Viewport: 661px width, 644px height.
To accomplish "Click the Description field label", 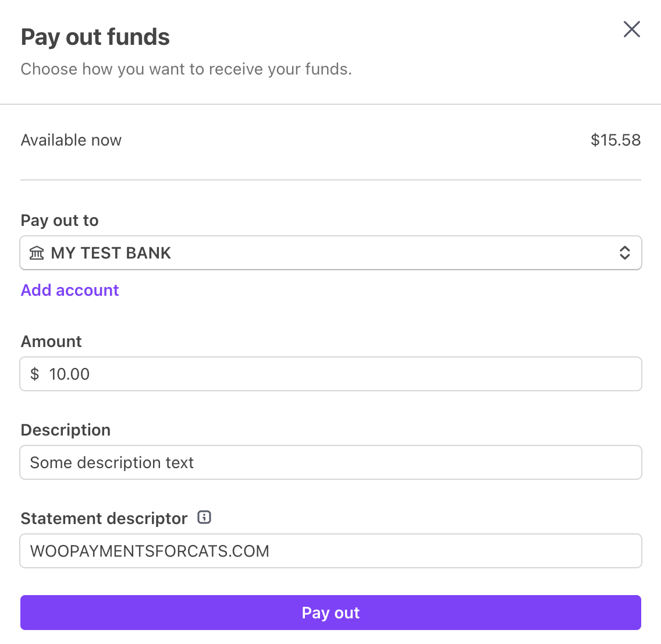I will (65, 430).
